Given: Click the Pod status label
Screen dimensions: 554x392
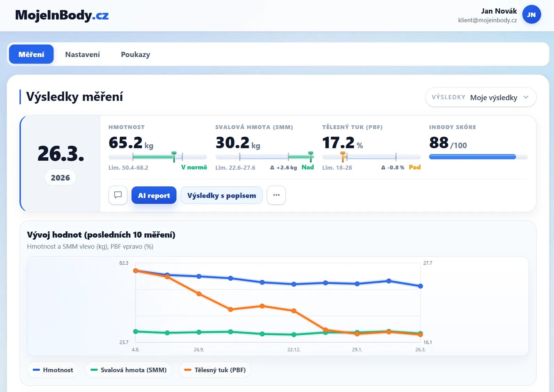Looking at the screenshot, I should (x=414, y=167).
